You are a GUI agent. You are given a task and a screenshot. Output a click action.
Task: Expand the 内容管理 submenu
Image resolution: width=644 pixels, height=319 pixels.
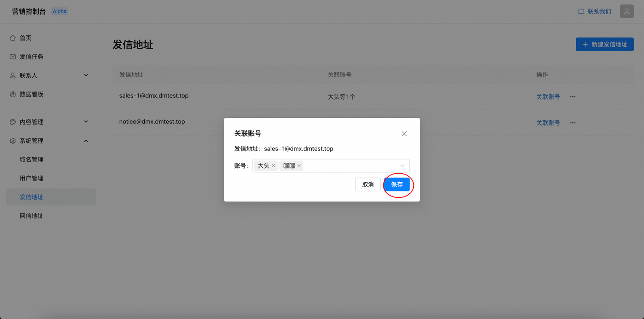[86, 122]
